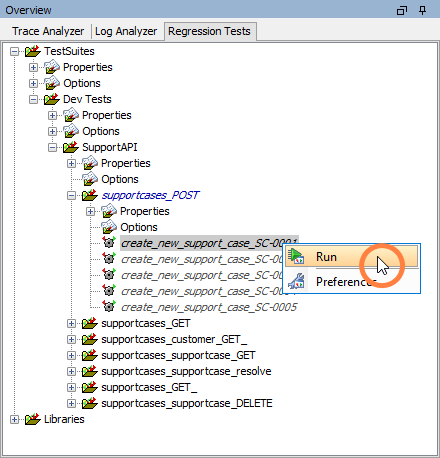Click the gear icon of test case SC-0001

109,242
